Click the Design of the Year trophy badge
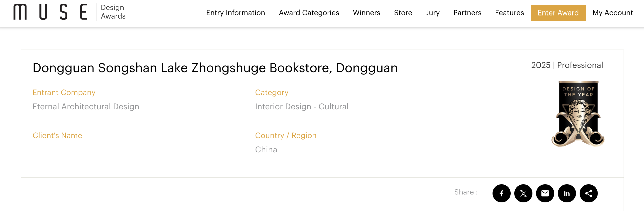The width and height of the screenshot is (644, 211). [578, 114]
